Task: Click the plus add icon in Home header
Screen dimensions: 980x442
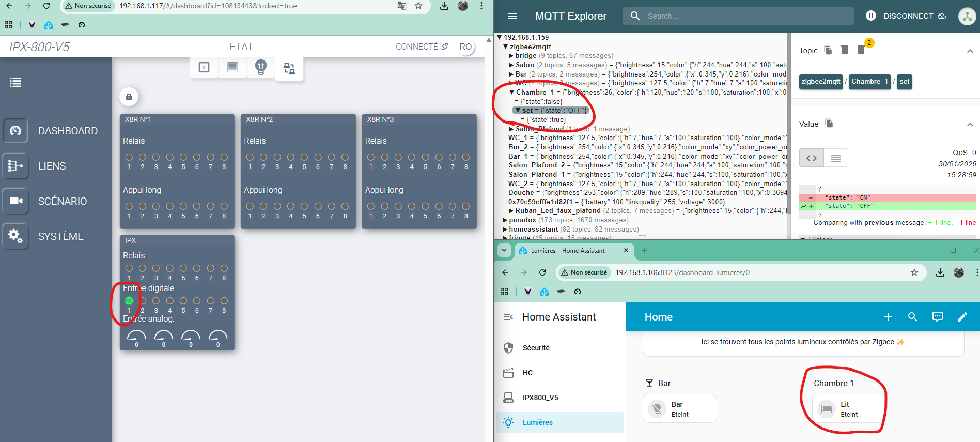Action: 888,317
